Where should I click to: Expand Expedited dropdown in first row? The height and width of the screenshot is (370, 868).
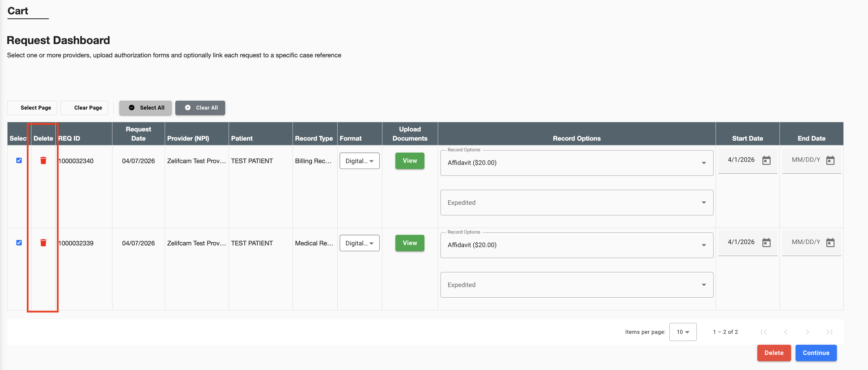(x=577, y=203)
